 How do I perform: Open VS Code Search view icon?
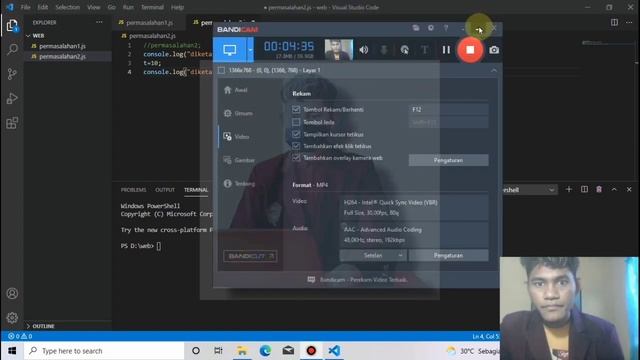[12, 50]
